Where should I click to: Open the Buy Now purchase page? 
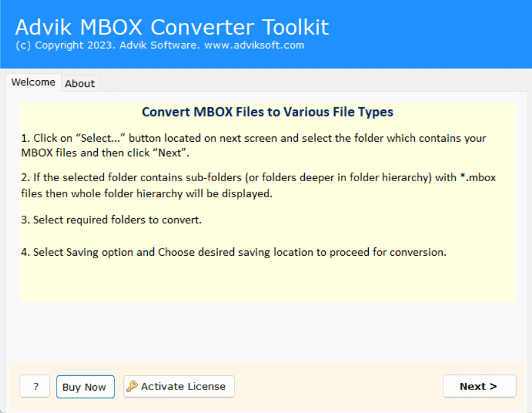pos(85,386)
